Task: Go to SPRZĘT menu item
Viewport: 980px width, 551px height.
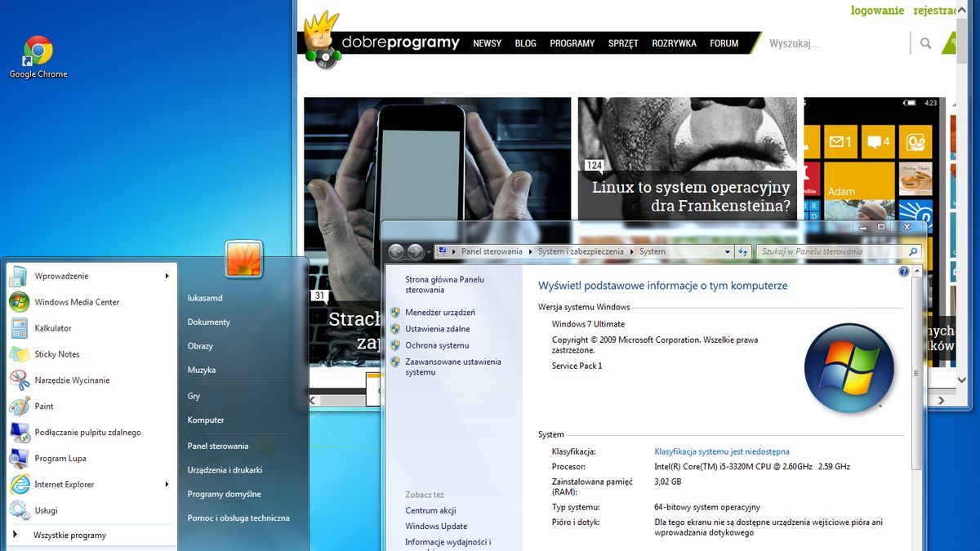Action: [623, 43]
